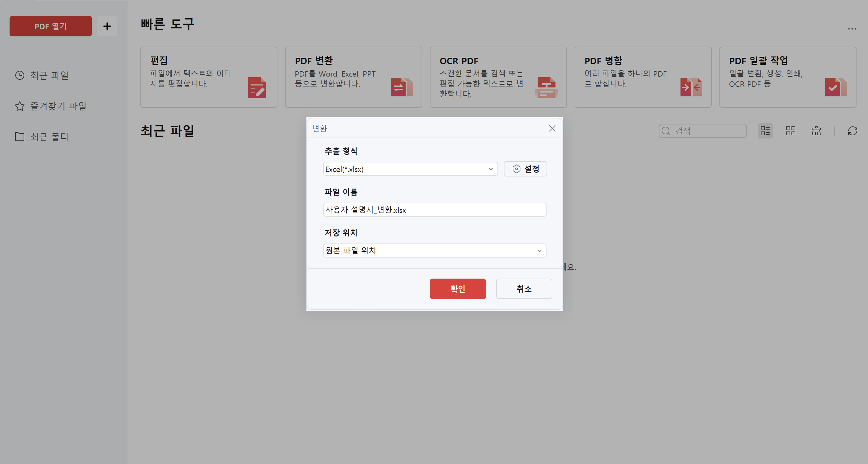868x464 pixels.
Task: Select 최근 파일 in the sidebar
Action: coord(49,76)
